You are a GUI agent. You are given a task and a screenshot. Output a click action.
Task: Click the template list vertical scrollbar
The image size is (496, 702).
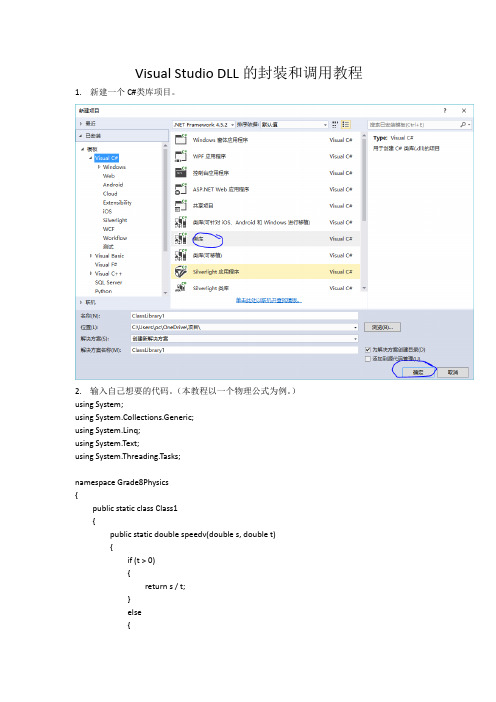(364, 180)
